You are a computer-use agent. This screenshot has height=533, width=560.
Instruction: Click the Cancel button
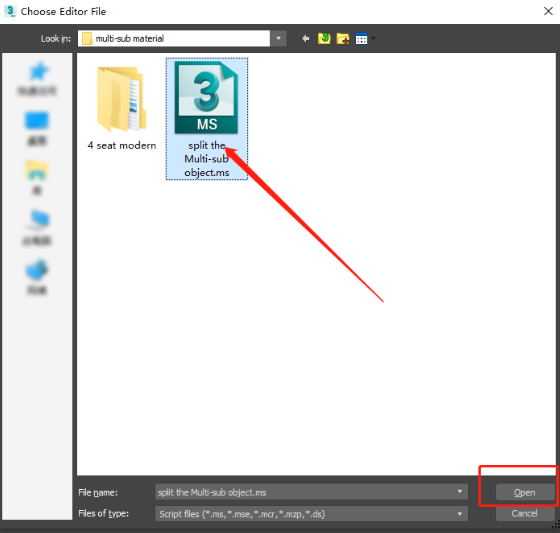524,513
